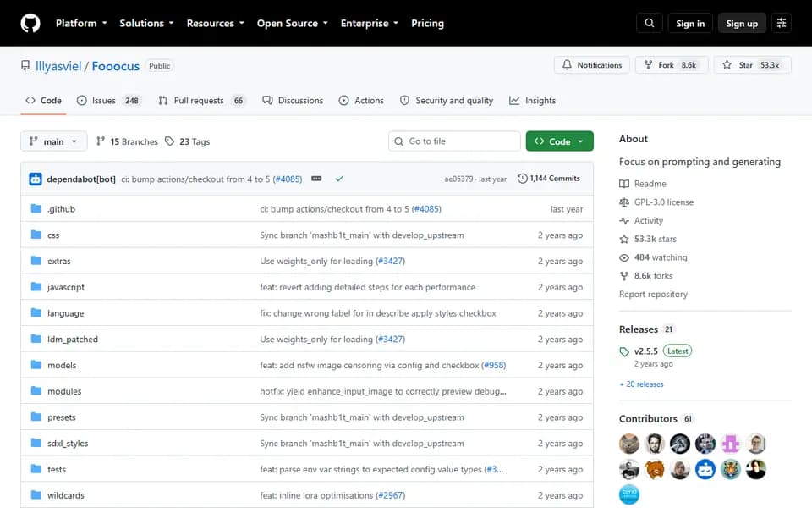The width and height of the screenshot is (812, 508).
Task: Click the pink contributor avatar
Action: (x=730, y=444)
